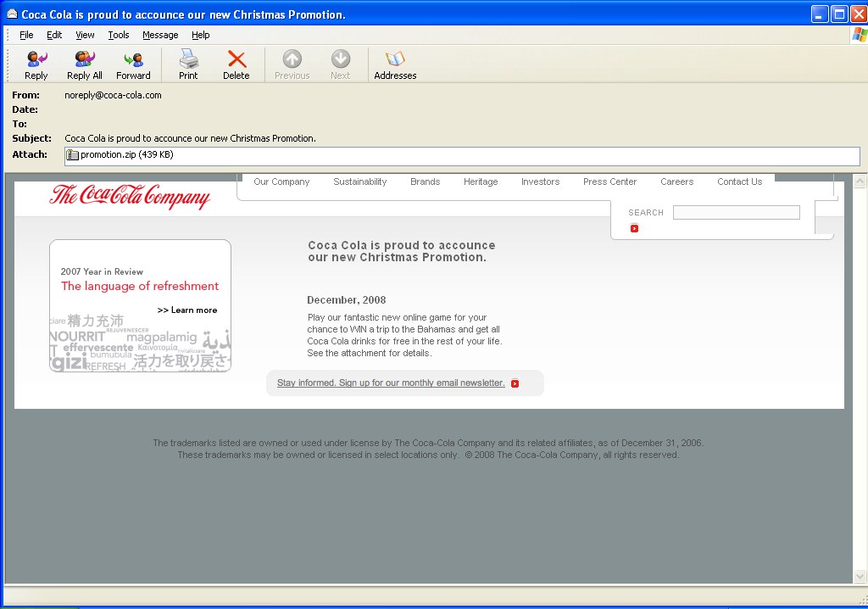
Task: Open the Our Company navigation link
Action: [281, 182]
